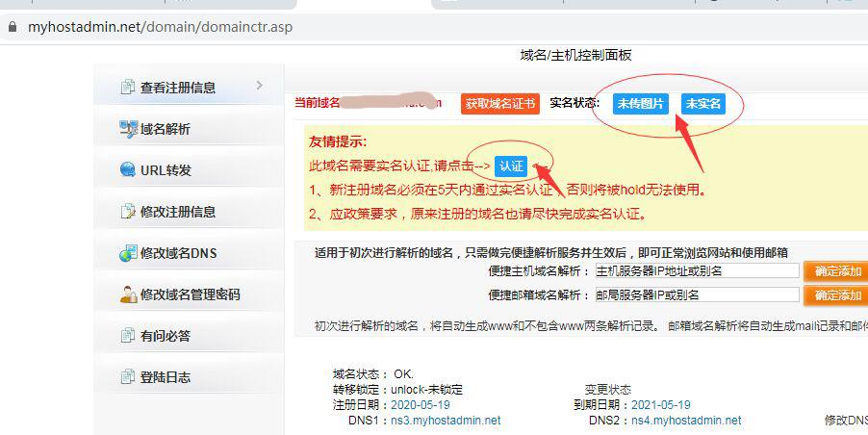Click the 未传图片 status button

(641, 104)
